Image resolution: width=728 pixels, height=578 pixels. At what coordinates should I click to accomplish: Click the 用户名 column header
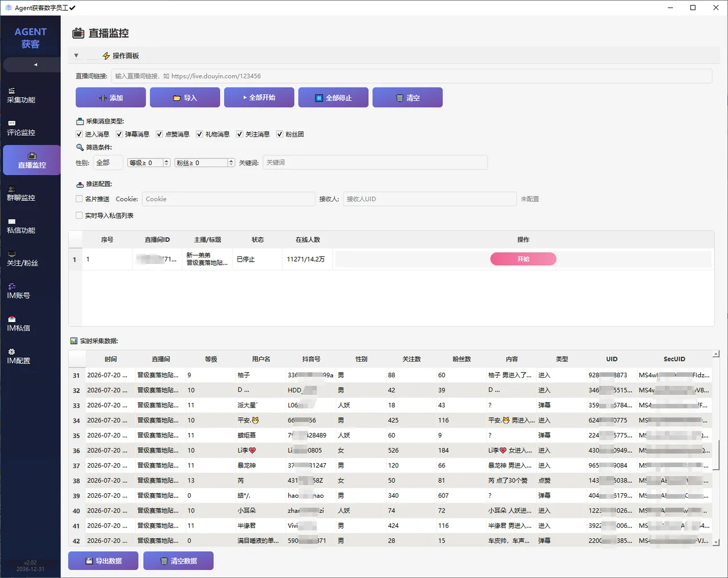pyautogui.click(x=261, y=359)
